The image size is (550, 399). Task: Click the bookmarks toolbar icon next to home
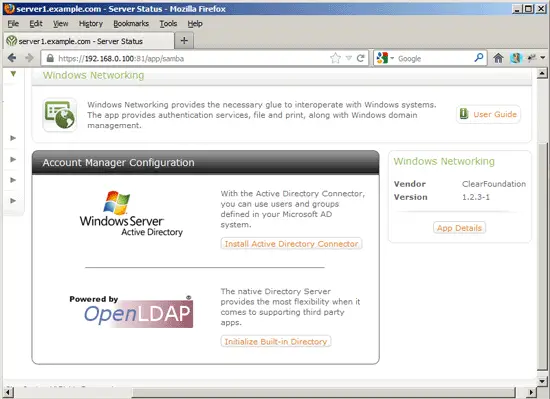point(516,58)
